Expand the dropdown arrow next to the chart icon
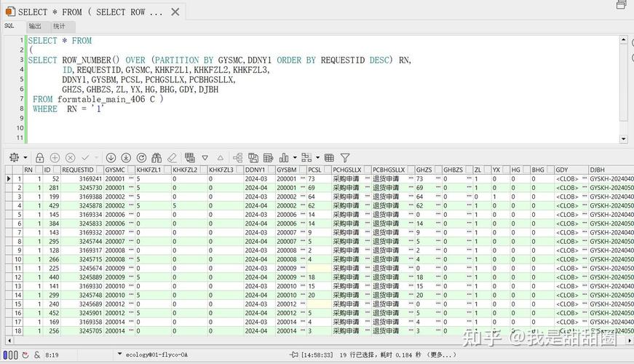 [x=295, y=158]
